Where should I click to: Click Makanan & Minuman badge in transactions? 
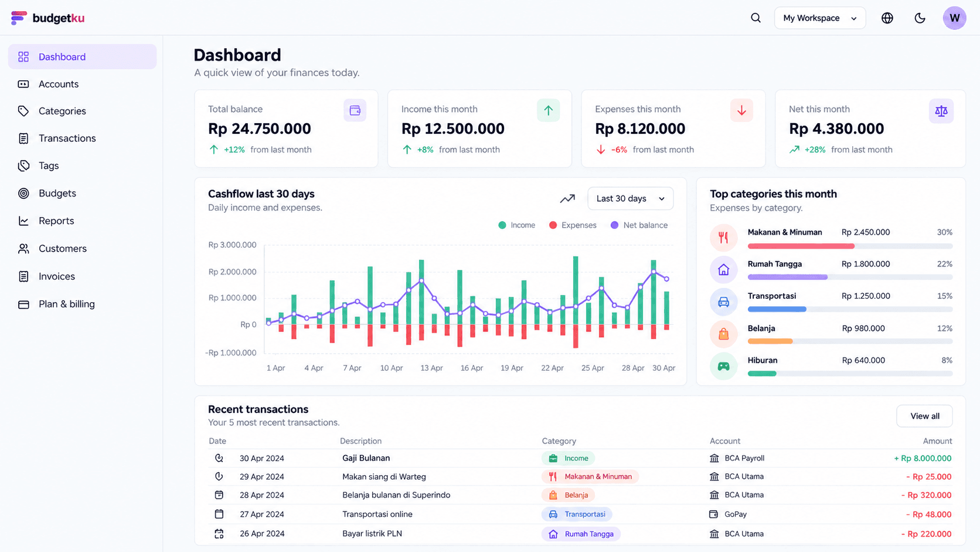[x=590, y=477]
